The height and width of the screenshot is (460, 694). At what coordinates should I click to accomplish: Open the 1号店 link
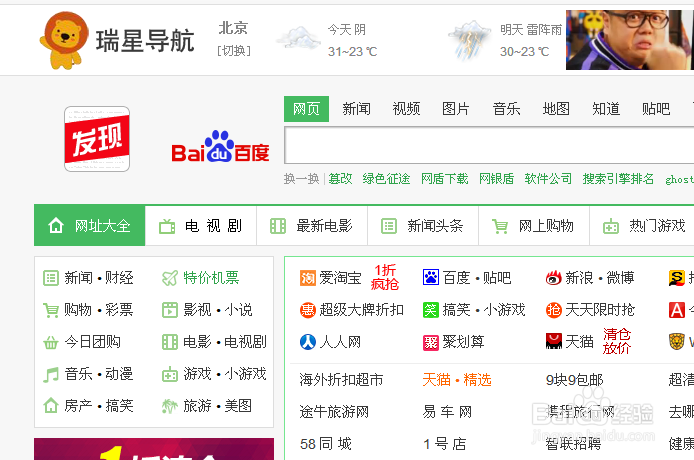444,444
